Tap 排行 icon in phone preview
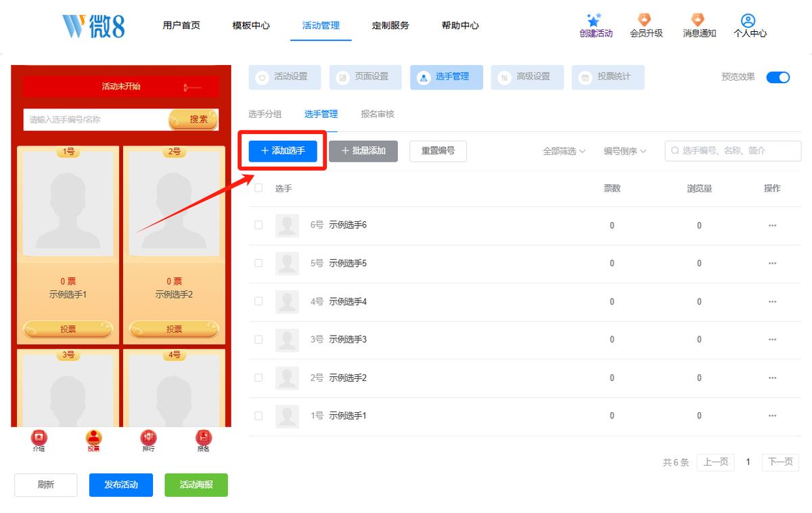This screenshot has height=513, width=812. pyautogui.click(x=148, y=437)
